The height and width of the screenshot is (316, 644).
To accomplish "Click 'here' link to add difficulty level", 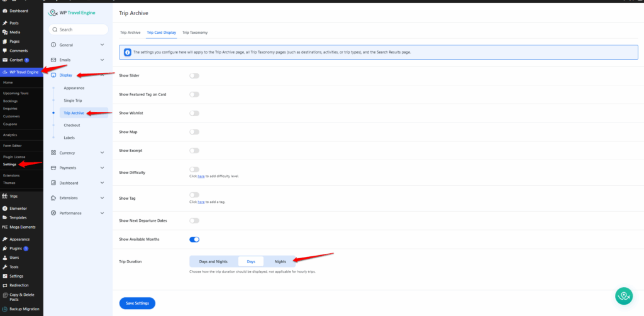I will tap(201, 176).
